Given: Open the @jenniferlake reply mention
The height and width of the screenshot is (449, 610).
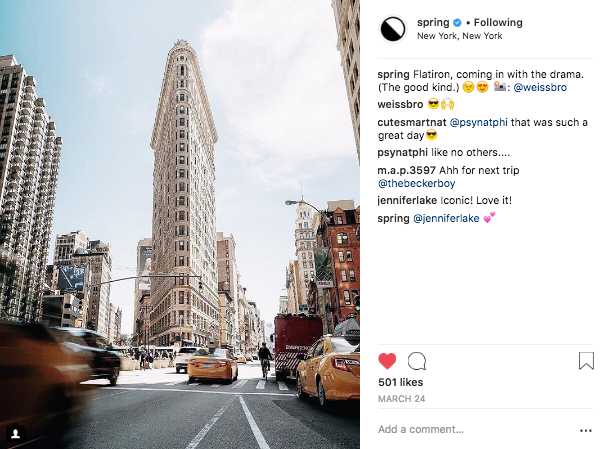Looking at the screenshot, I should pyautogui.click(x=446, y=219).
